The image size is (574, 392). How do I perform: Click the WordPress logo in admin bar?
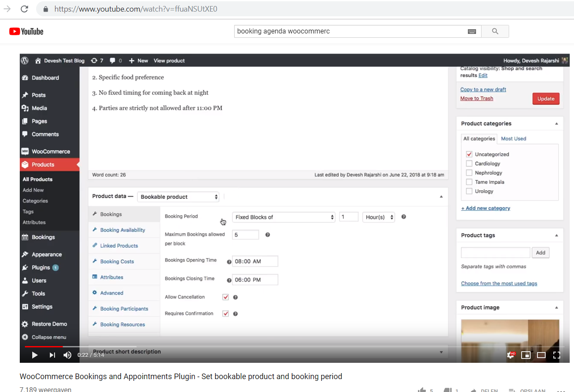click(x=25, y=61)
